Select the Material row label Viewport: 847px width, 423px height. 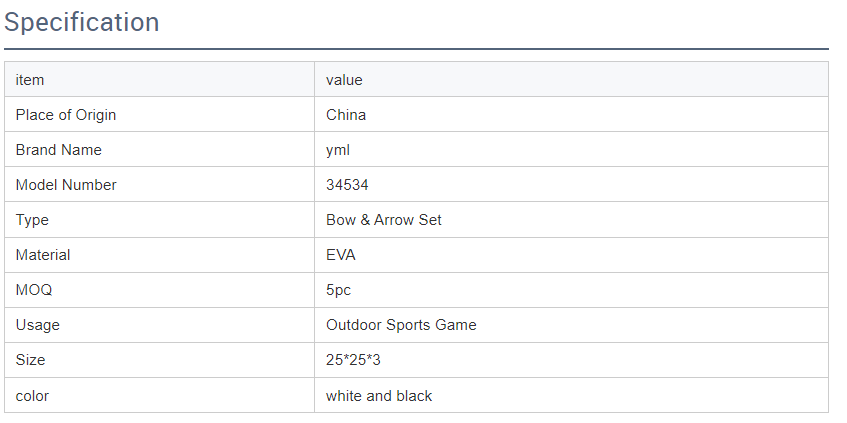pyautogui.click(x=43, y=255)
